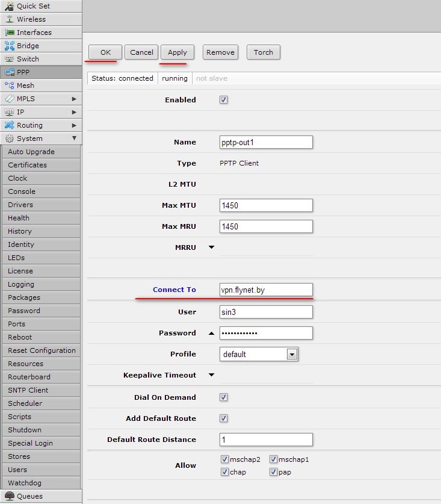Open the Packages menu entry
Viewport: 441px width, 504px height.
tap(41, 297)
